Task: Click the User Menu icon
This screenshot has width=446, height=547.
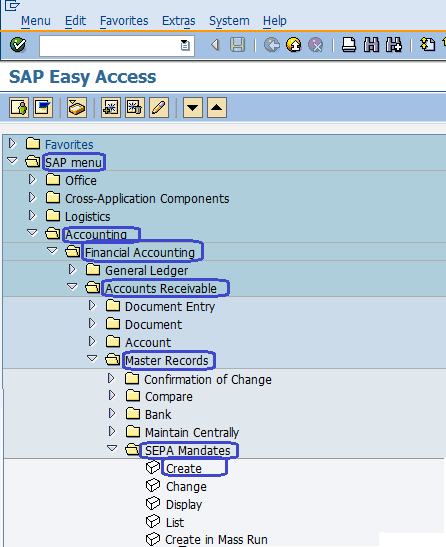Action: pyautogui.click(x=19, y=107)
